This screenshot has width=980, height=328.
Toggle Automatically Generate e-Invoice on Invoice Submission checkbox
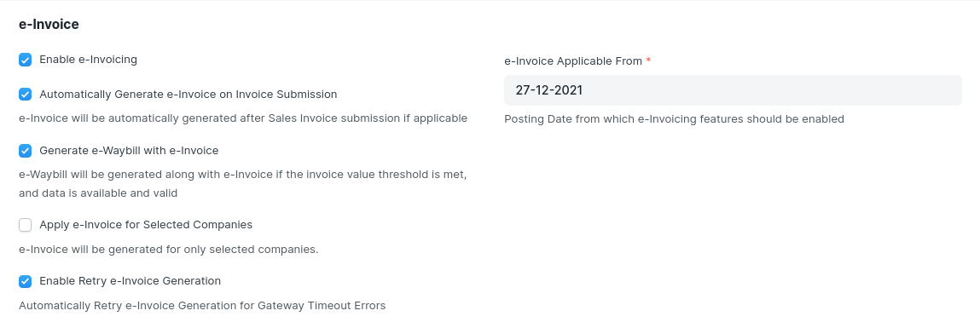tap(25, 95)
